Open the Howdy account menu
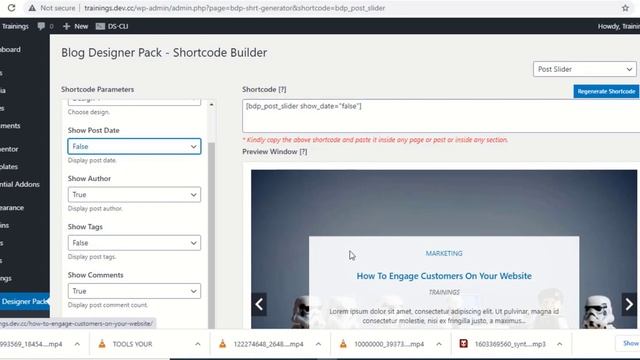The height and width of the screenshot is (360, 640). tap(619, 26)
